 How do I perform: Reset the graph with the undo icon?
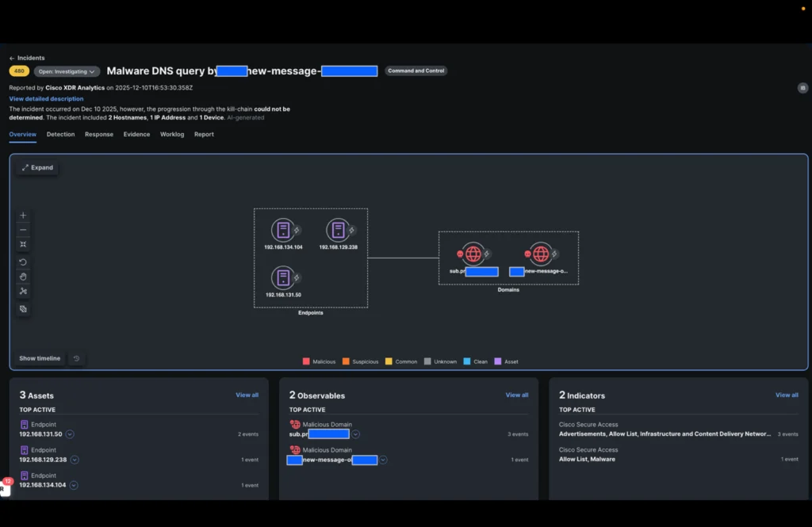(23, 262)
